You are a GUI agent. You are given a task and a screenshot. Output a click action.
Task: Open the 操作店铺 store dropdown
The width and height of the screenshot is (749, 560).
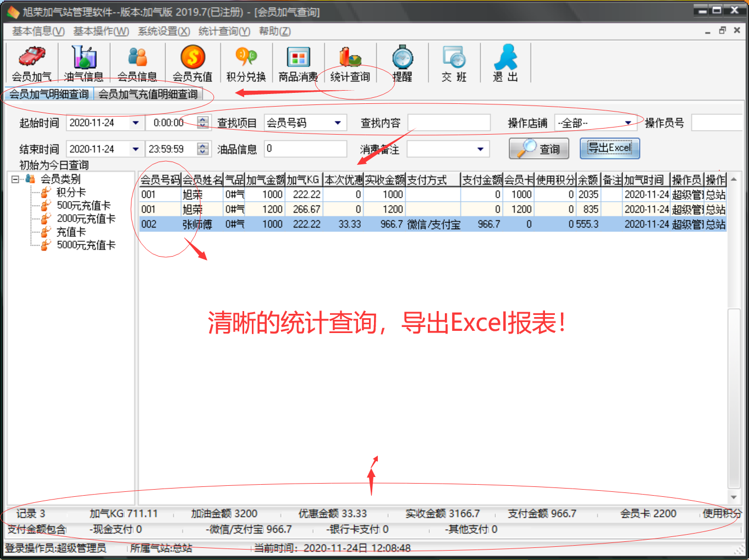click(628, 123)
